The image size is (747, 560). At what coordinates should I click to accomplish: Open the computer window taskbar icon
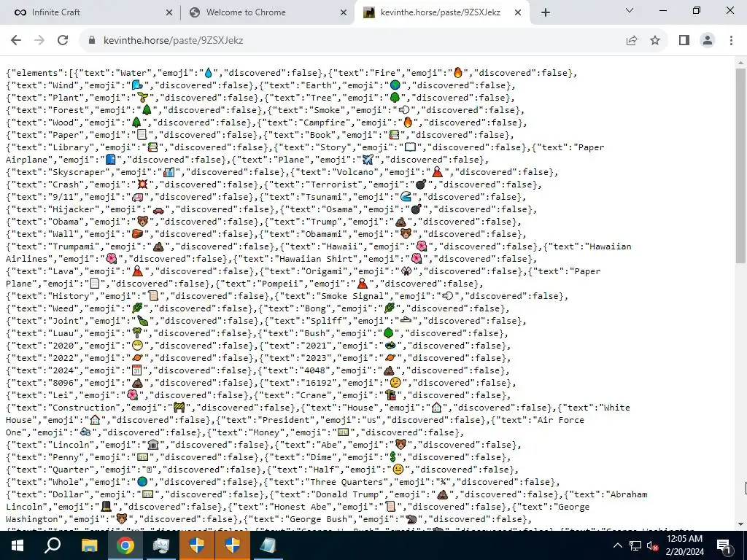click(x=160, y=545)
